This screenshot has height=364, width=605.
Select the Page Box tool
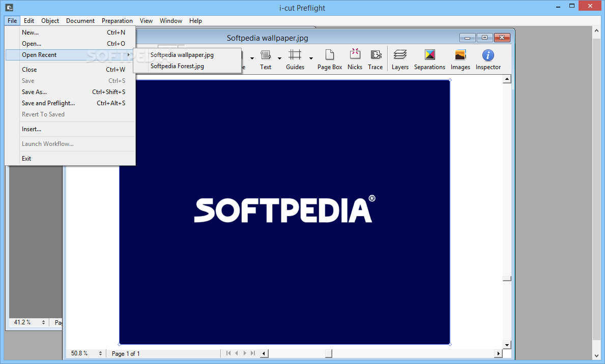click(330, 59)
